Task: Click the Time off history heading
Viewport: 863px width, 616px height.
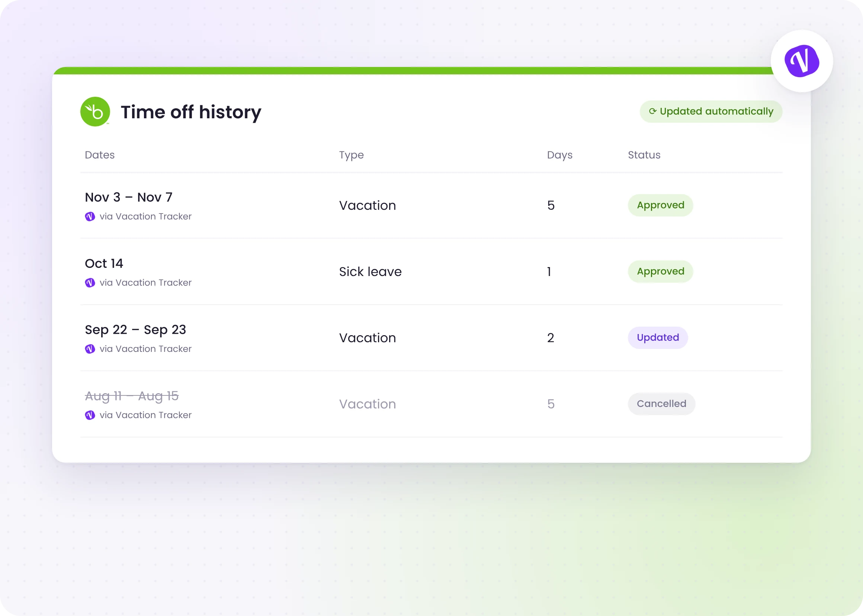Action: click(191, 112)
